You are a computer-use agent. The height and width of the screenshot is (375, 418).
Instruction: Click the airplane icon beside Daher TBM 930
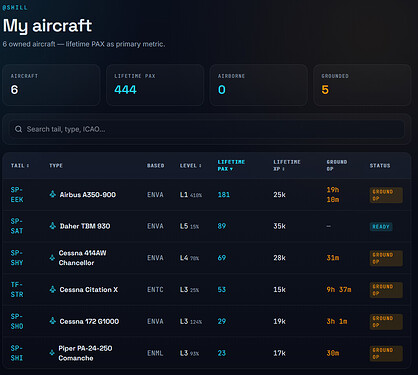point(52,226)
